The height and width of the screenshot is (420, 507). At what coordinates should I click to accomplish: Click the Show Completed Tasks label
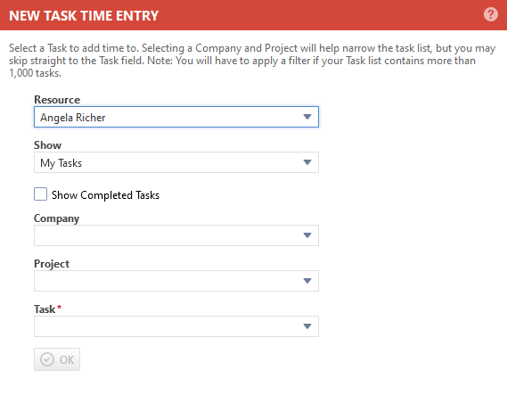pyautogui.click(x=105, y=195)
